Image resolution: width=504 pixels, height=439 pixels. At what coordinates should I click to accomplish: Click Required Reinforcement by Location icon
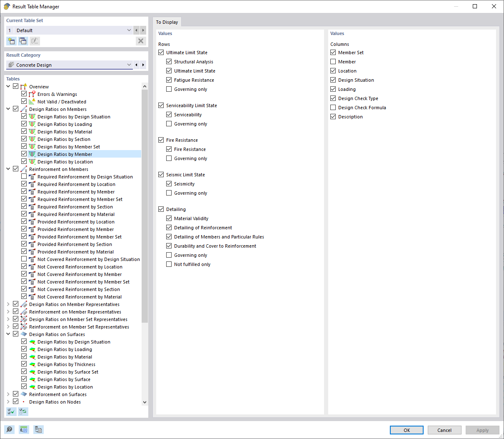click(32, 184)
